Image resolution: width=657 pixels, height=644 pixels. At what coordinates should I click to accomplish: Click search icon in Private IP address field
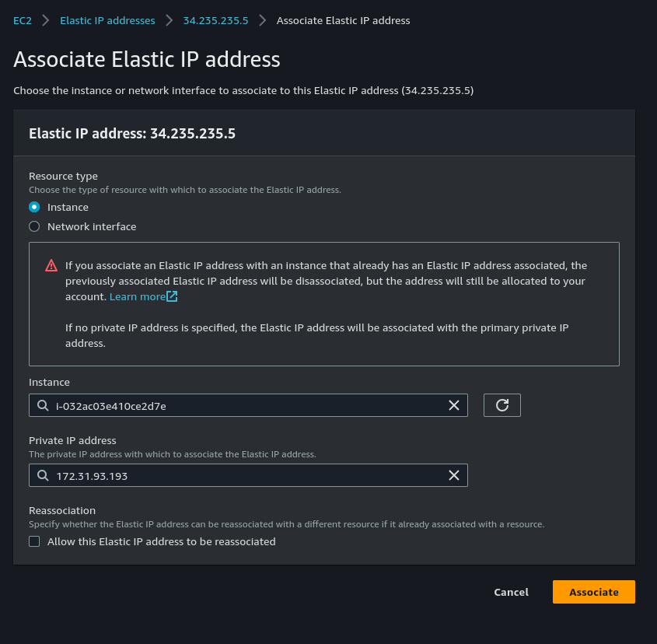[x=43, y=475]
